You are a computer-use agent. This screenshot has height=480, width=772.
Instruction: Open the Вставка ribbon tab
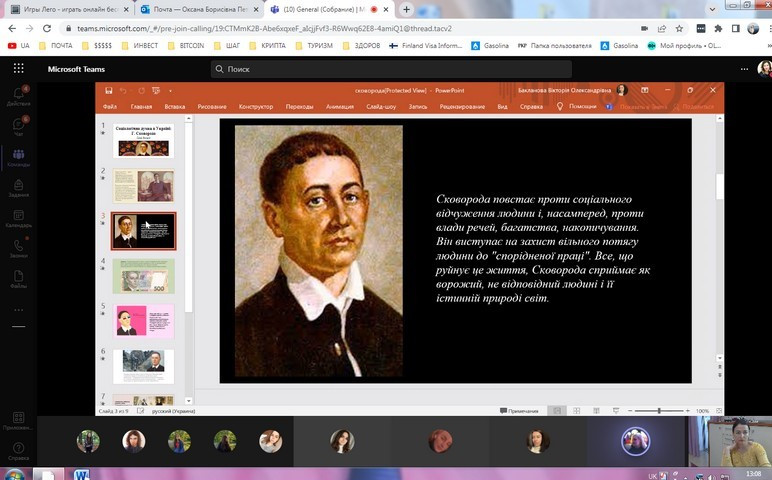tap(175, 106)
